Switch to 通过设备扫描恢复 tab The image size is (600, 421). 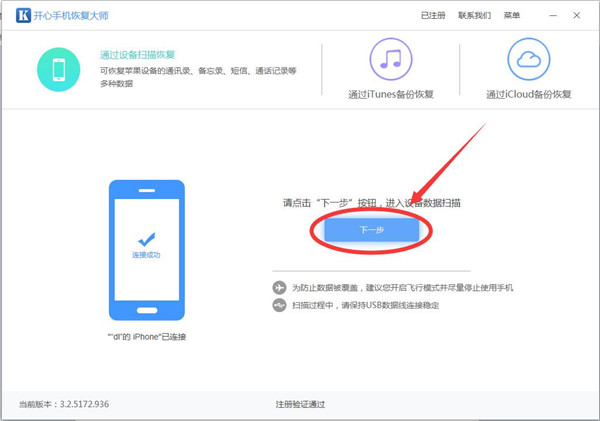(x=139, y=56)
